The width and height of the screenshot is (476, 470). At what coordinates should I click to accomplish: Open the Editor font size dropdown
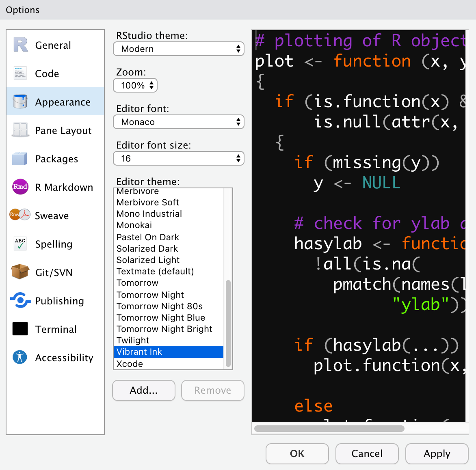coord(179,158)
